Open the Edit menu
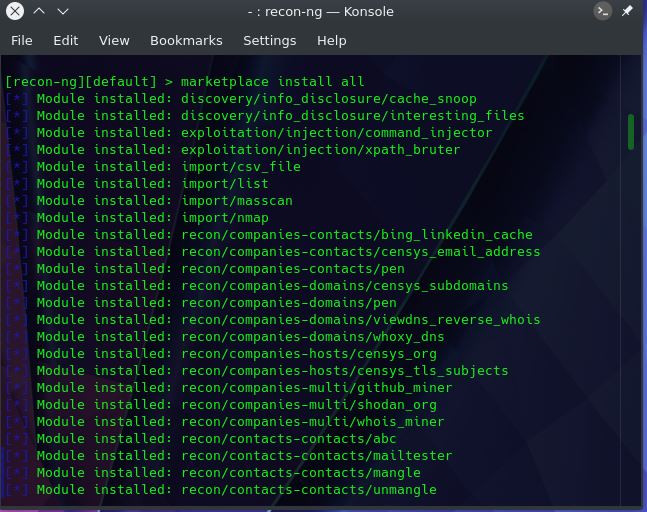 (x=66, y=40)
